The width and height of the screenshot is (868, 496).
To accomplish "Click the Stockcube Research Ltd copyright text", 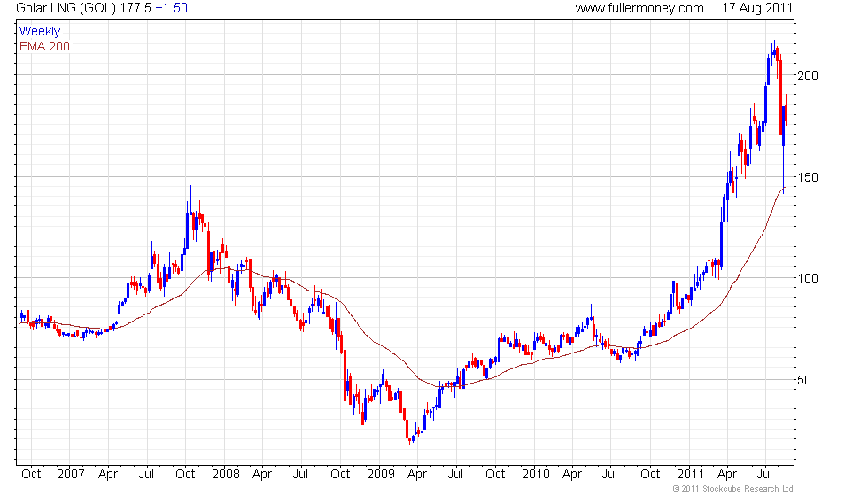I will point(732,489).
